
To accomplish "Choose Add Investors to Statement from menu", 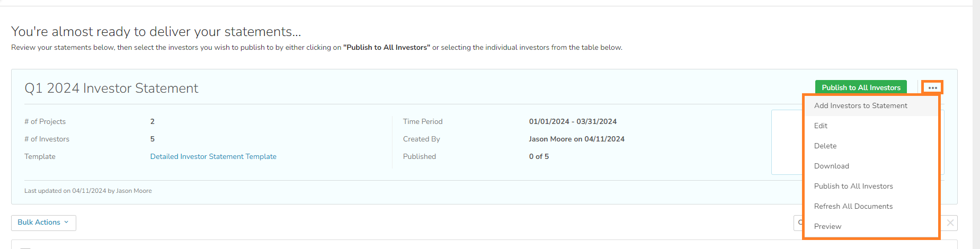I will pyautogui.click(x=860, y=106).
